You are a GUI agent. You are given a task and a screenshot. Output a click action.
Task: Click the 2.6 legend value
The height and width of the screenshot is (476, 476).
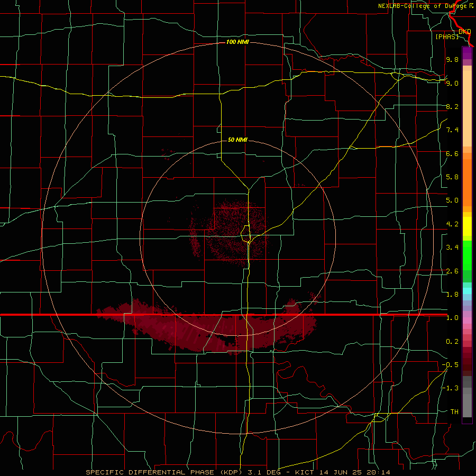click(452, 271)
